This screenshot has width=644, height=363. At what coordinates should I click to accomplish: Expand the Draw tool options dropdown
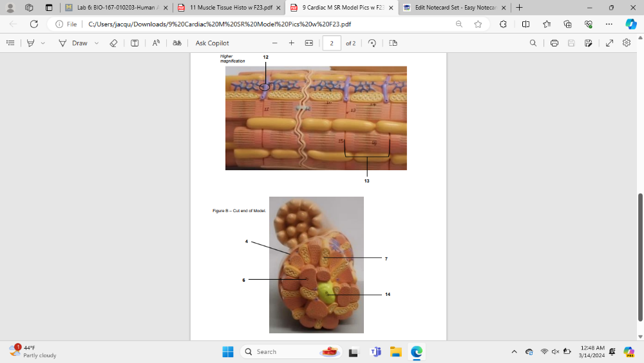coord(97,43)
